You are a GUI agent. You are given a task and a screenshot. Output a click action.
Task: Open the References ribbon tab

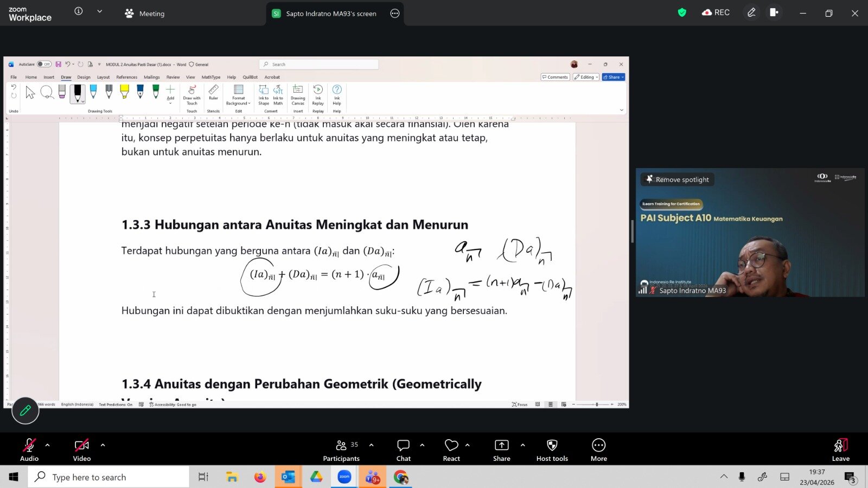[127, 77]
